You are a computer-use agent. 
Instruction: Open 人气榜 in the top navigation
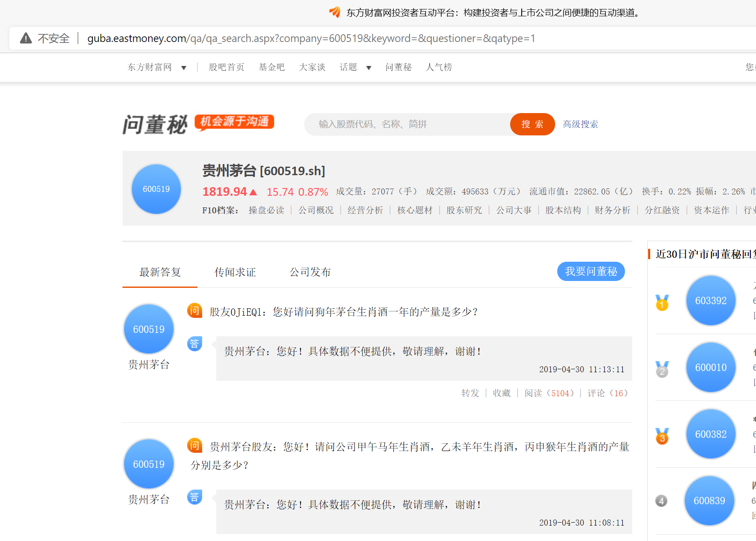[439, 67]
